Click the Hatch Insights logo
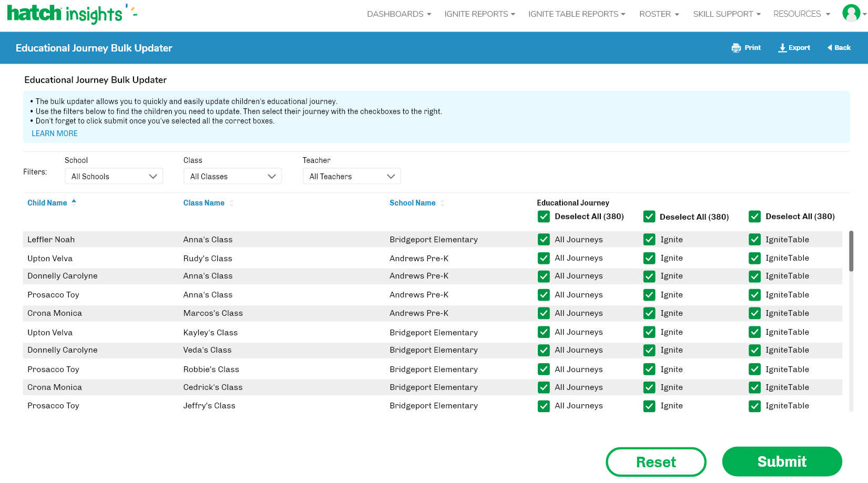This screenshot has width=868, height=483. tap(72, 14)
